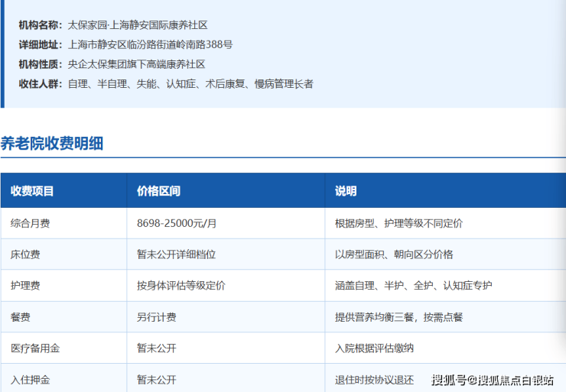
Task: Select the 综合月费 row label
Action: click(x=31, y=223)
